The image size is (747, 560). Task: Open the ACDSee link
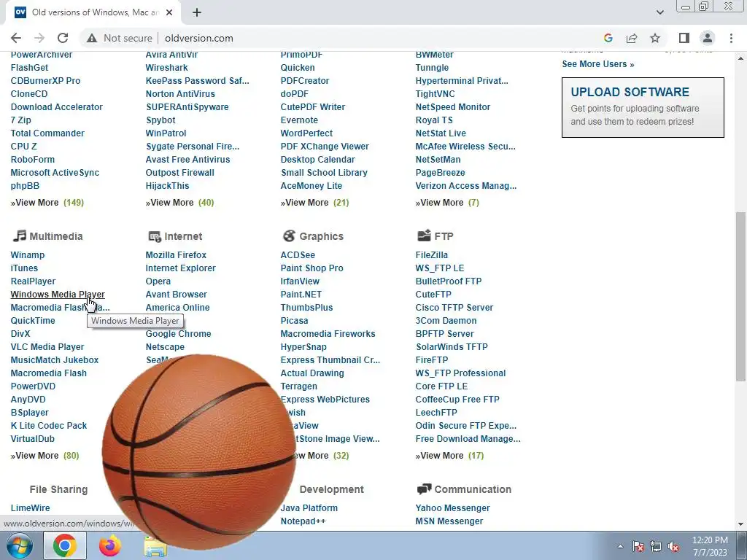[298, 254]
